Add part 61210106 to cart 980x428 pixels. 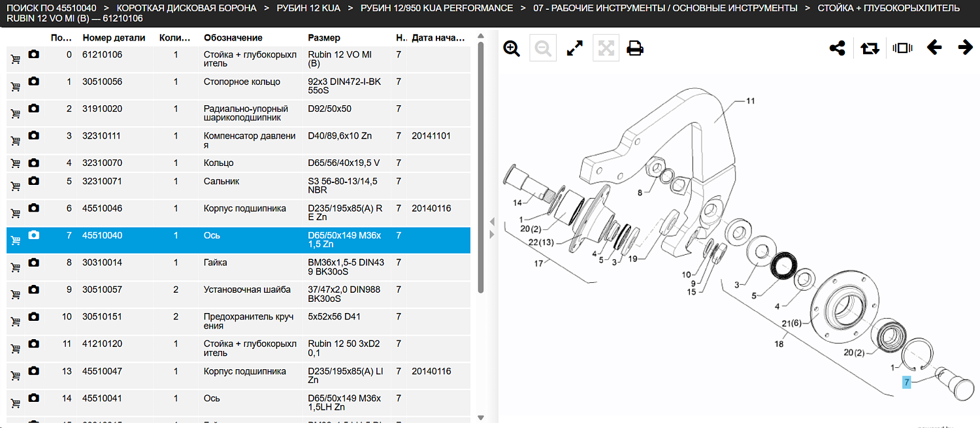point(15,59)
